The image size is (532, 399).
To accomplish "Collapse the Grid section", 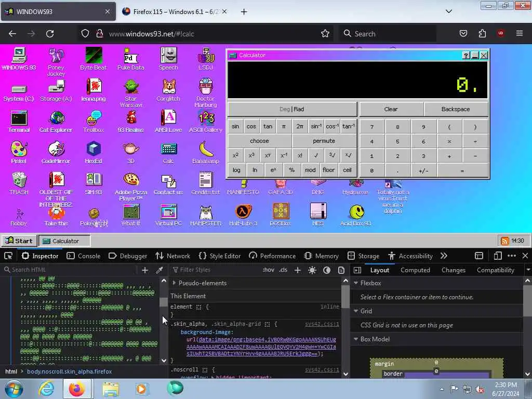I will [356, 311].
